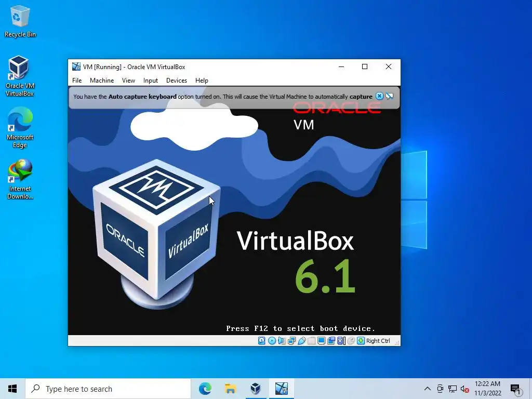Click the running VM taskbar icon
532x399 pixels.
(281, 389)
